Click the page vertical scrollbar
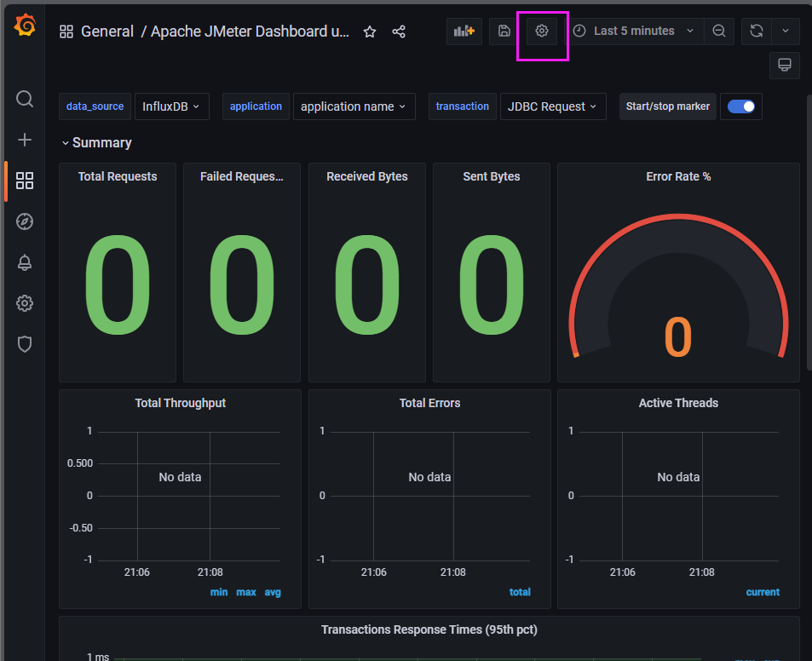Viewport: 812px width, 661px height. (x=809, y=233)
